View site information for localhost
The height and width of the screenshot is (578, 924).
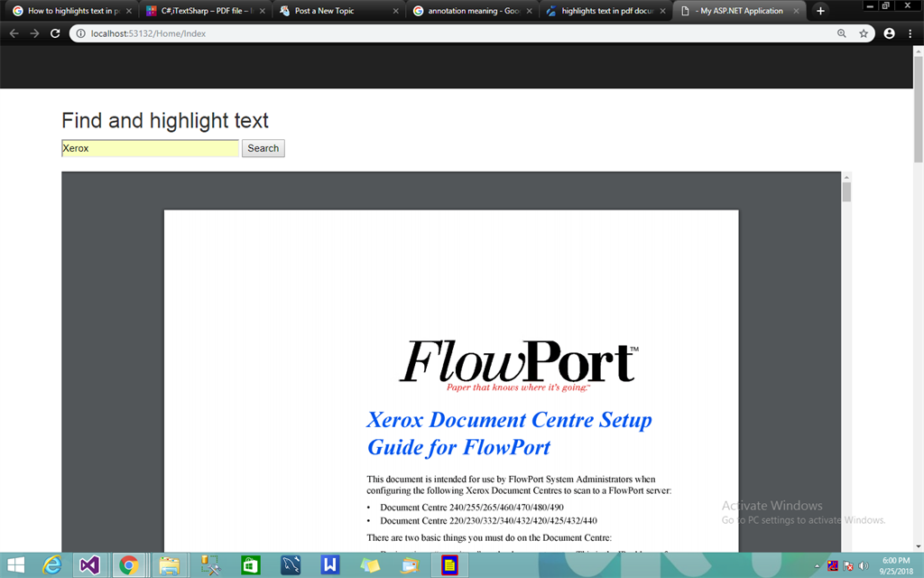coord(80,33)
